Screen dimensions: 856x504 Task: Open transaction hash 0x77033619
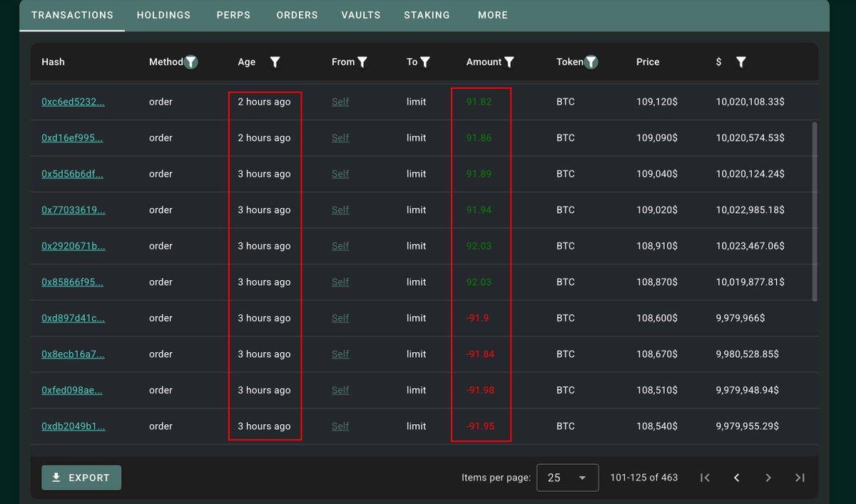pos(73,210)
